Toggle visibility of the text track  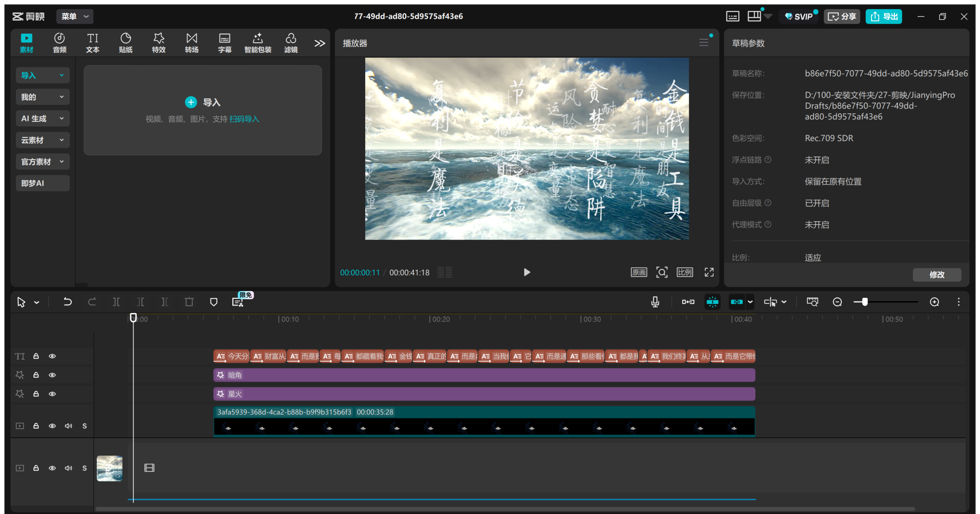pyautogui.click(x=52, y=356)
